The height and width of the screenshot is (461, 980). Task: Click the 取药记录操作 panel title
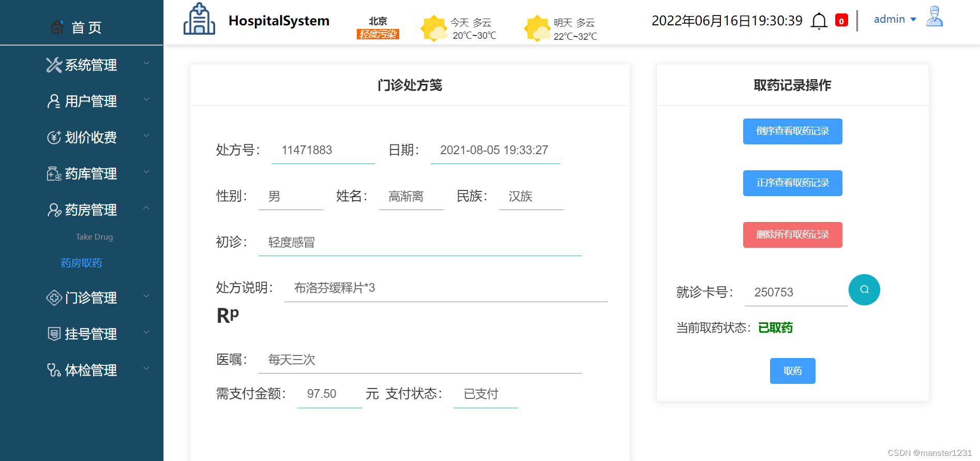pos(792,85)
